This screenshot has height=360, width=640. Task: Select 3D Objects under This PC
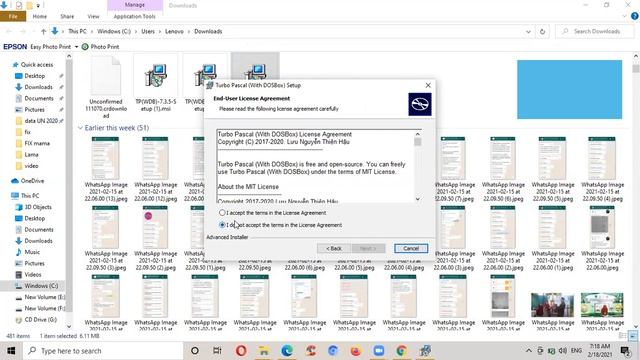38,207
